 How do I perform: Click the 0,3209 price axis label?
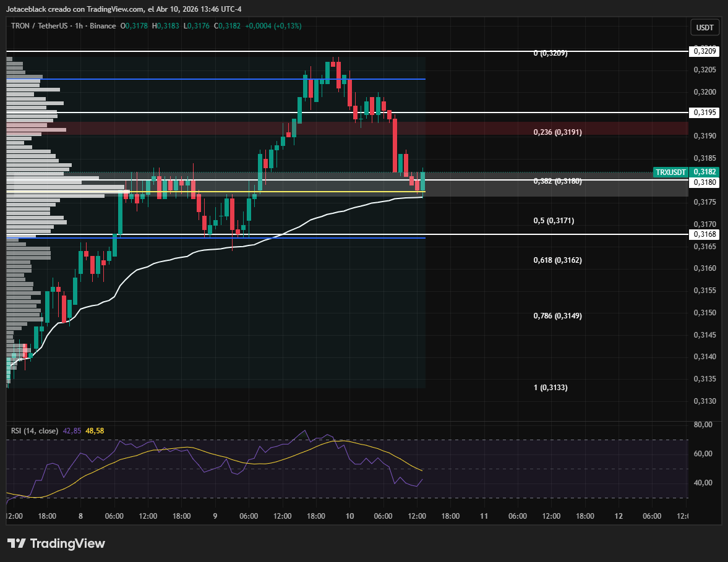pos(705,51)
